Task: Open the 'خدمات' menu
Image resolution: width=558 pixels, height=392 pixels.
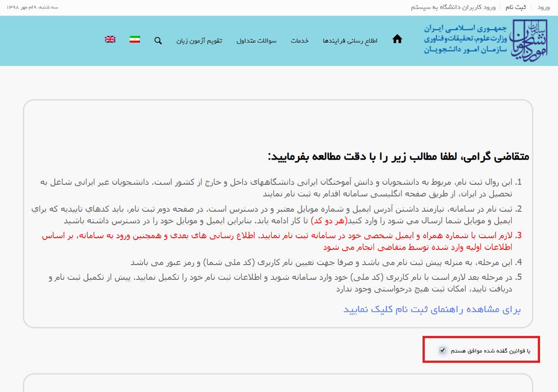Action: tap(300, 41)
